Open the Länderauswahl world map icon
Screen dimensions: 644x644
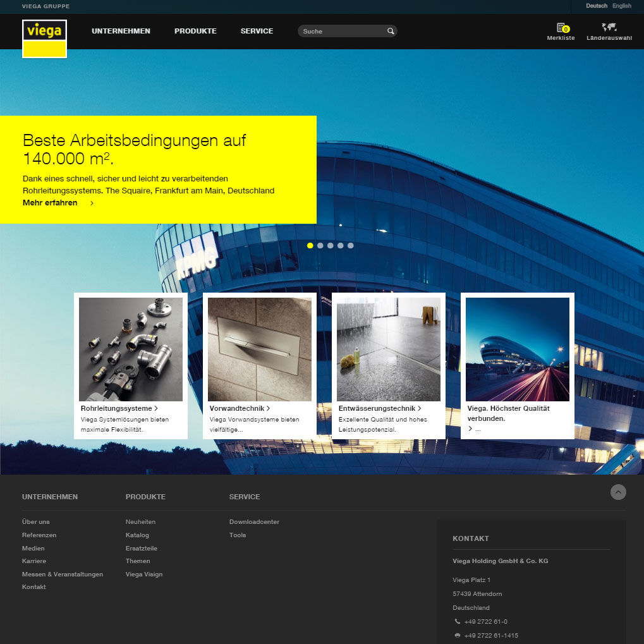609,28
